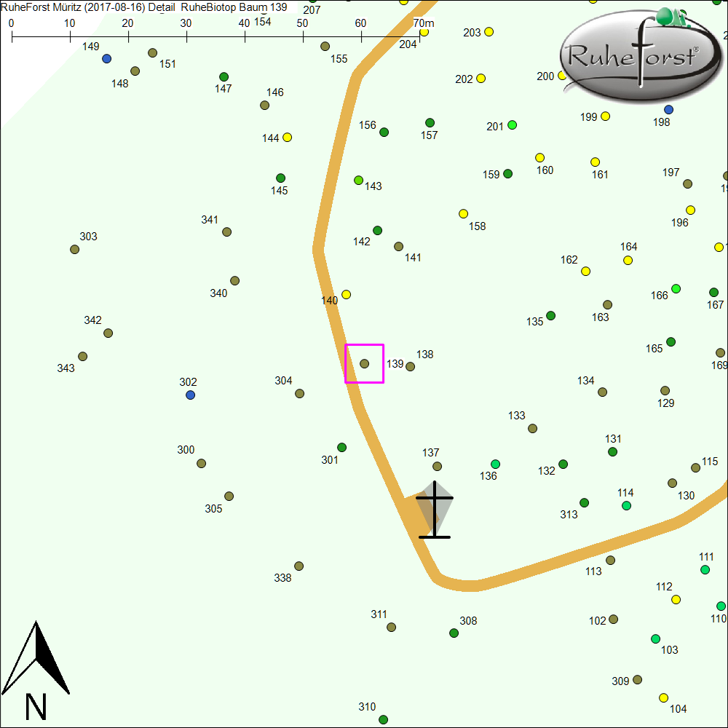Viewport: 728px width, 728px height.
Task: Click yellow tree marker 140
Action: tap(347, 295)
